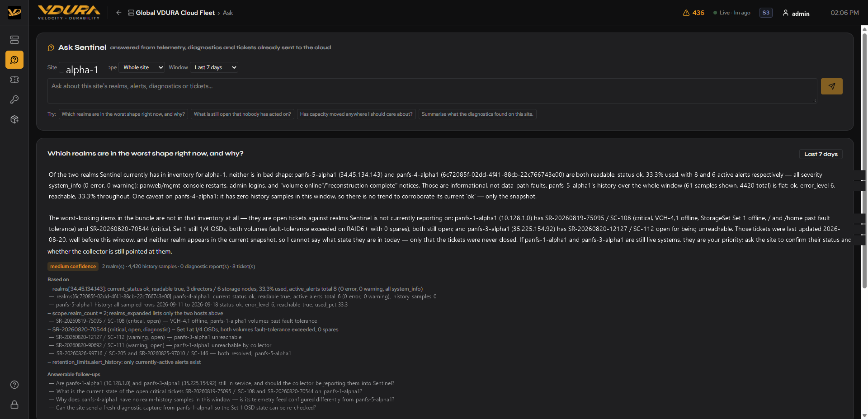Click the Live status indicator

coord(731,13)
